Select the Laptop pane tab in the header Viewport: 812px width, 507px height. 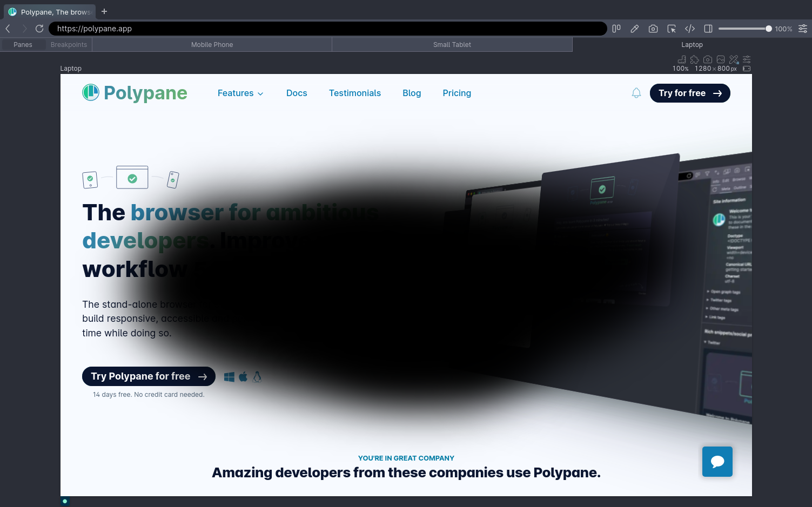click(x=692, y=45)
